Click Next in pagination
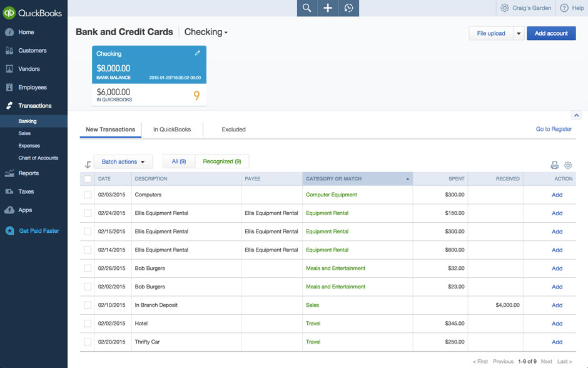This screenshot has width=588, height=368. coord(546,361)
